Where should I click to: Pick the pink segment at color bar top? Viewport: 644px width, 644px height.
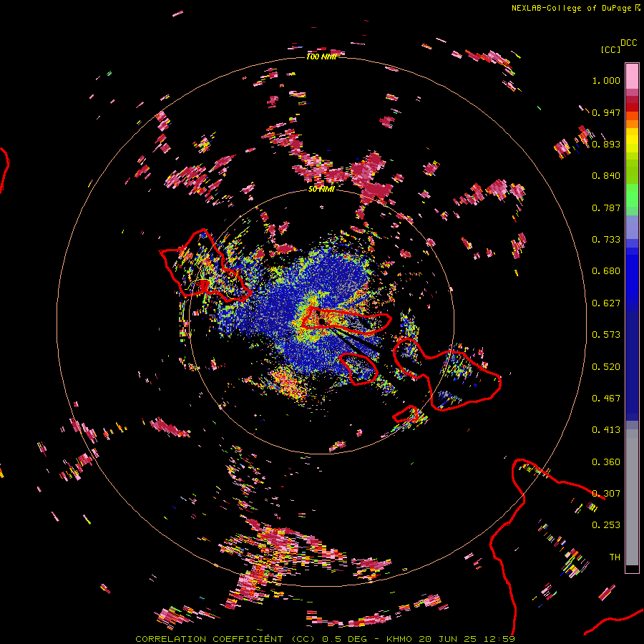pyautogui.click(x=632, y=76)
